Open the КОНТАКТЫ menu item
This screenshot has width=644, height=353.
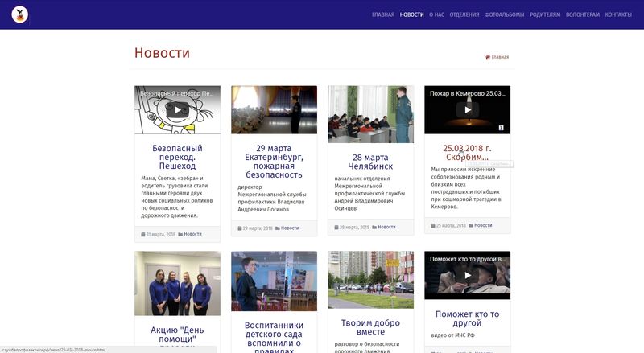[618, 14]
